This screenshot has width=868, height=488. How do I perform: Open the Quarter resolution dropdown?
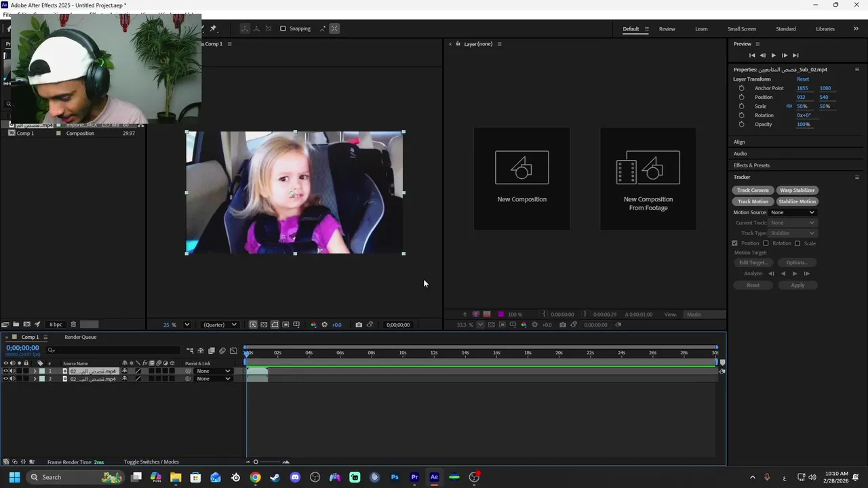[220, 325]
